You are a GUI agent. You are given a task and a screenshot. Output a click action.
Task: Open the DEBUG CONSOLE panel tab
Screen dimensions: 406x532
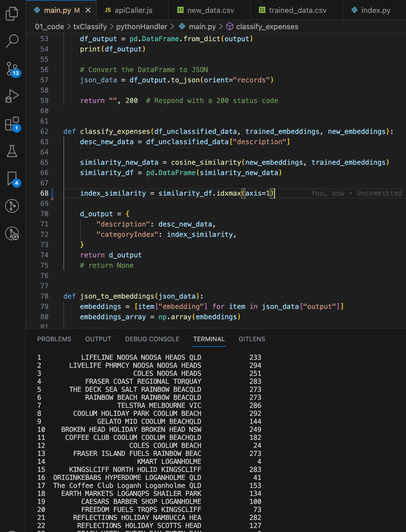click(x=152, y=339)
